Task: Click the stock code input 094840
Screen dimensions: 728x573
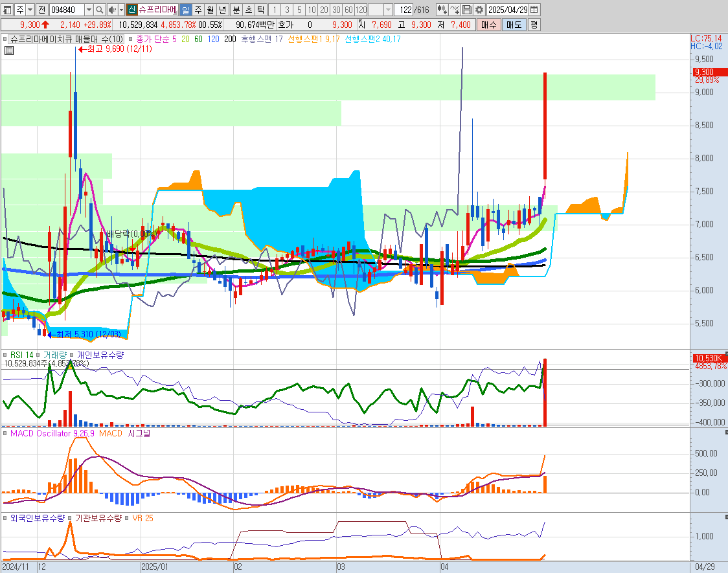Action: pos(67,10)
